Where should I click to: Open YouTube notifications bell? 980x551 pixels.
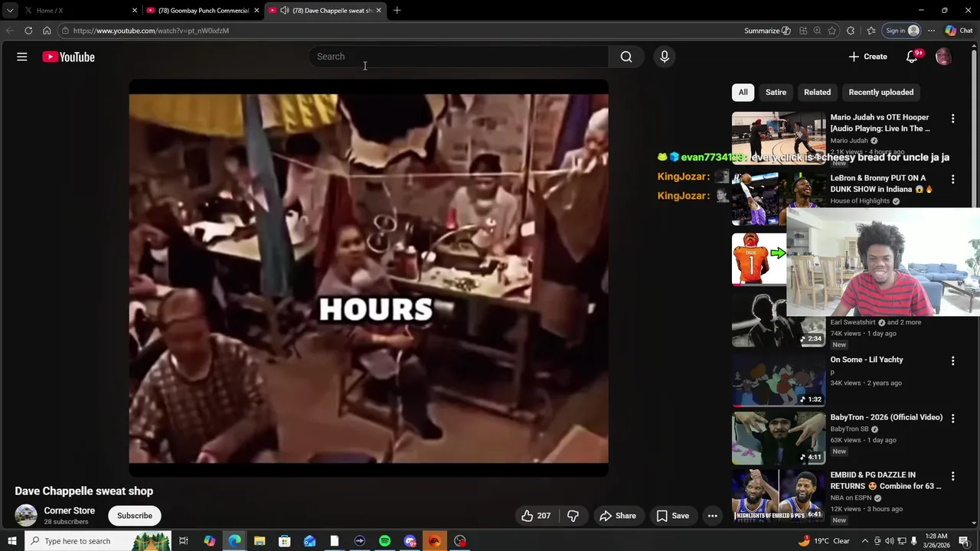[x=912, y=57]
